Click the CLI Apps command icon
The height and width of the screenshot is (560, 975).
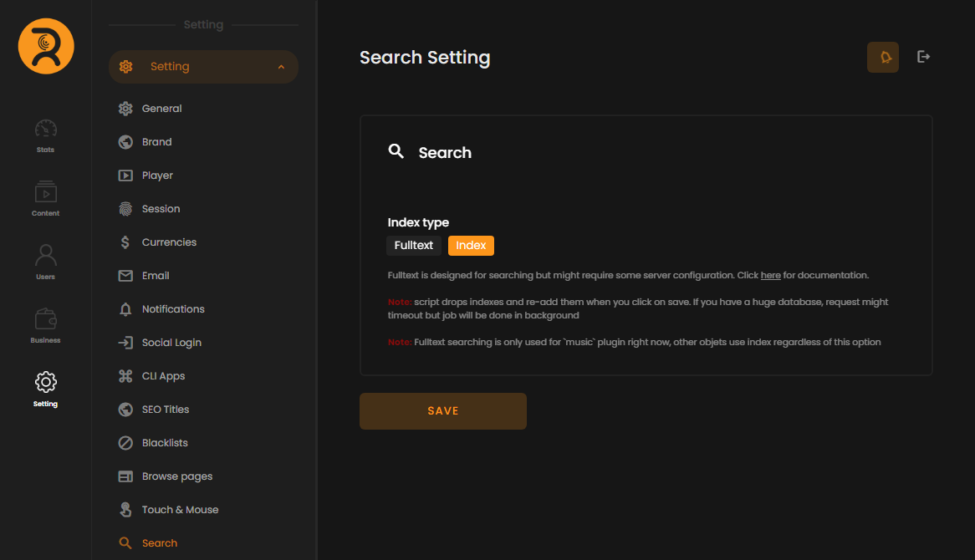[125, 376]
